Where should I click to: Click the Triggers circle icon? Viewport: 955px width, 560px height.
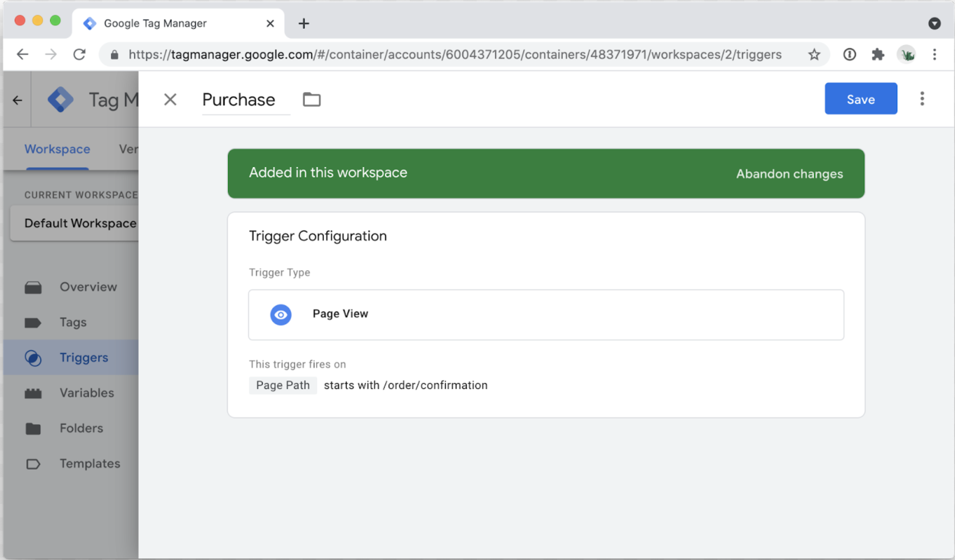point(33,358)
